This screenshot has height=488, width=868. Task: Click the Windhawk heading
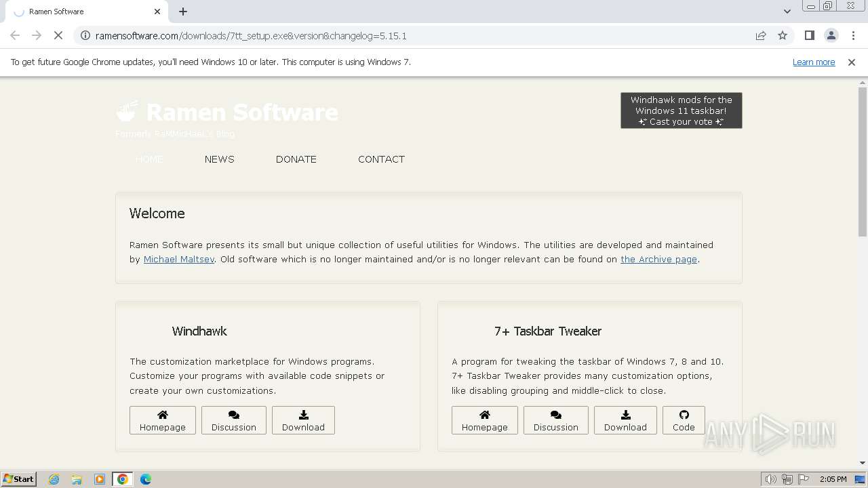(x=199, y=331)
